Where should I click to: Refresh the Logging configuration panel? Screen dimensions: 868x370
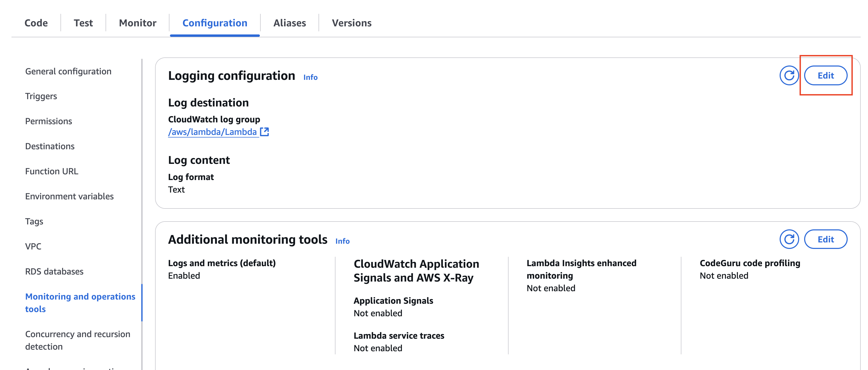point(789,76)
